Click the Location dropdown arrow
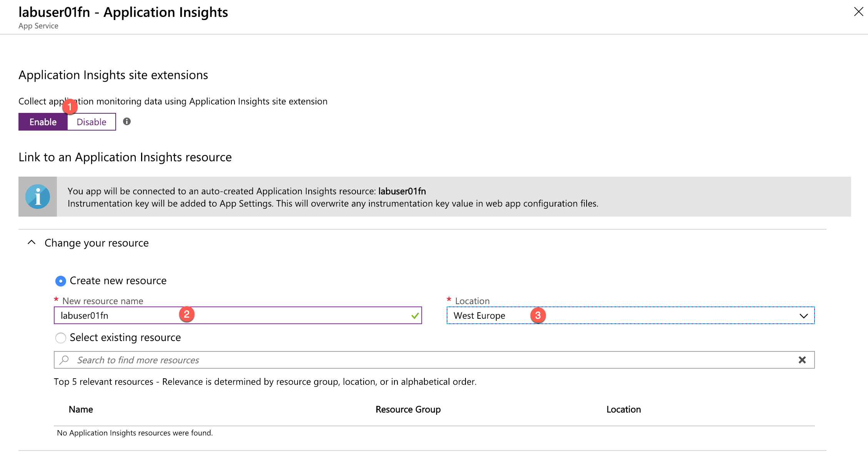Image resolution: width=868 pixels, height=467 pixels. pos(803,316)
